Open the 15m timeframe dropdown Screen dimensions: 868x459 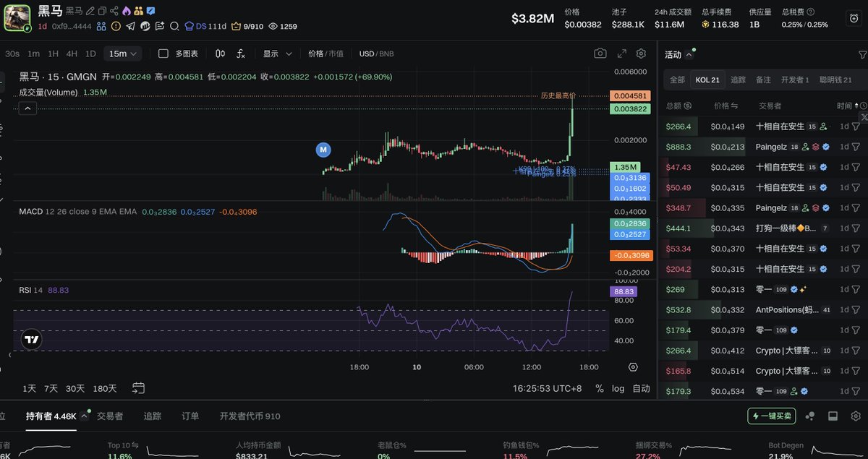click(123, 53)
